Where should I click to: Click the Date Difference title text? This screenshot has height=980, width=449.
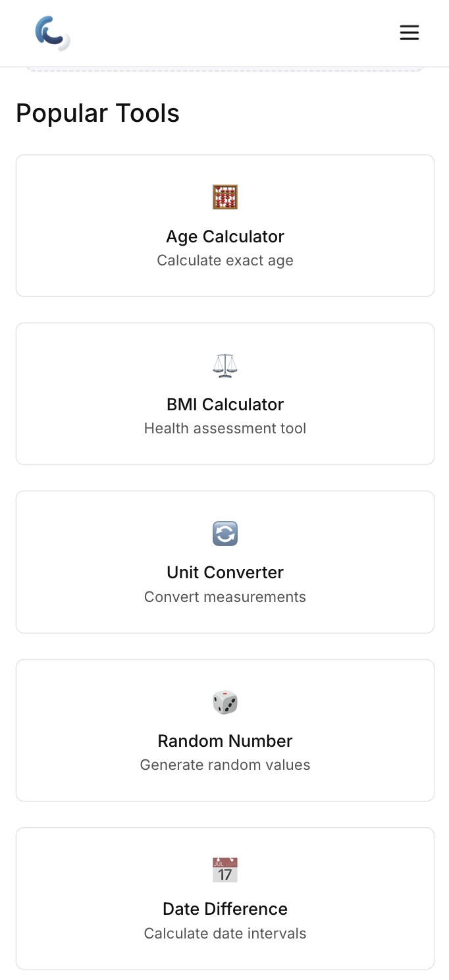pyautogui.click(x=225, y=908)
